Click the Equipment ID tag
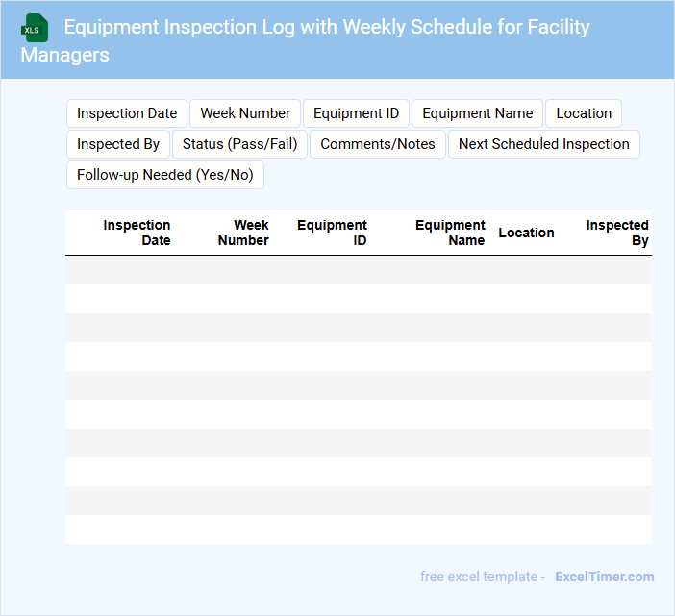 [x=356, y=113]
